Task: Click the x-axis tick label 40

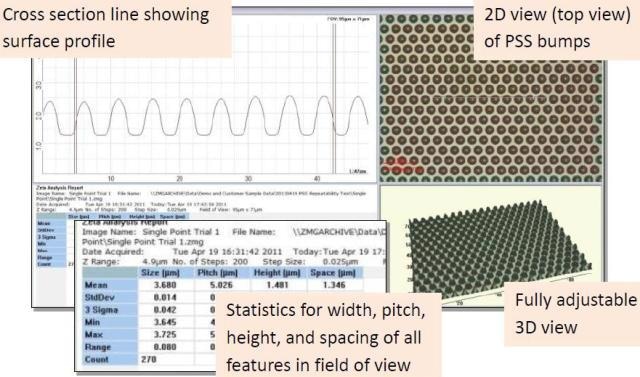Action: tap(317, 178)
